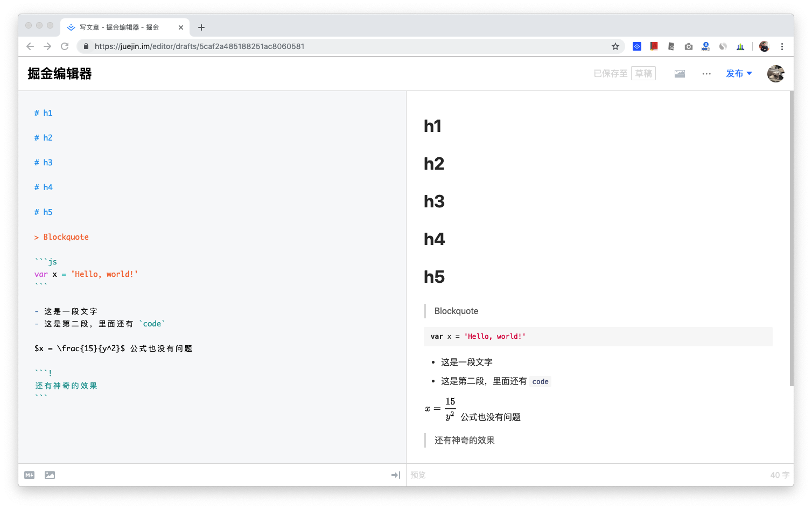The width and height of the screenshot is (812, 509).
Task: Click the h4 heading in preview
Action: pyautogui.click(x=435, y=239)
